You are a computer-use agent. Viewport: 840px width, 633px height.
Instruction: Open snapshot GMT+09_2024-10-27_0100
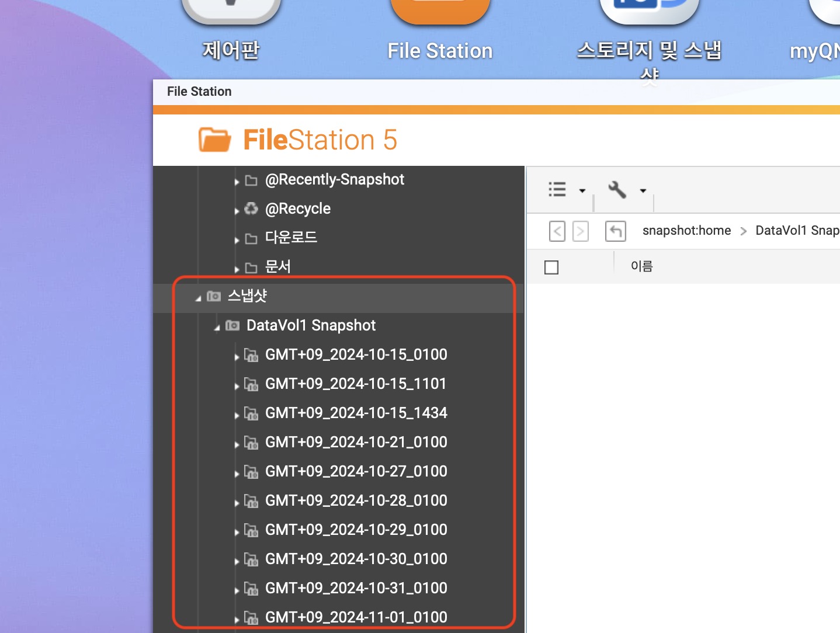pyautogui.click(x=356, y=471)
